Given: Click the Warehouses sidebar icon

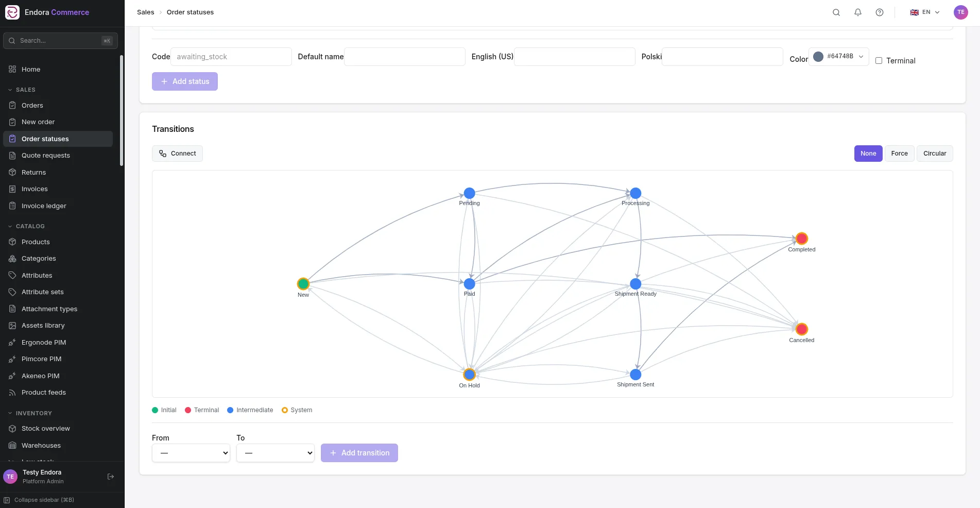Looking at the screenshot, I should [x=12, y=445].
